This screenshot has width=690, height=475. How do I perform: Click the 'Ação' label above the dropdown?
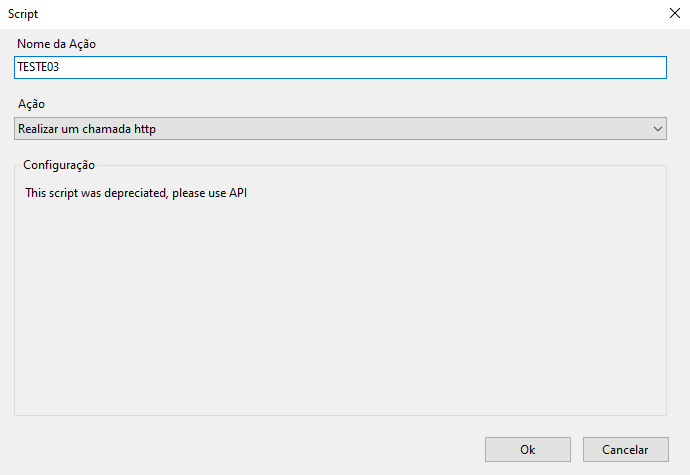coord(31,104)
